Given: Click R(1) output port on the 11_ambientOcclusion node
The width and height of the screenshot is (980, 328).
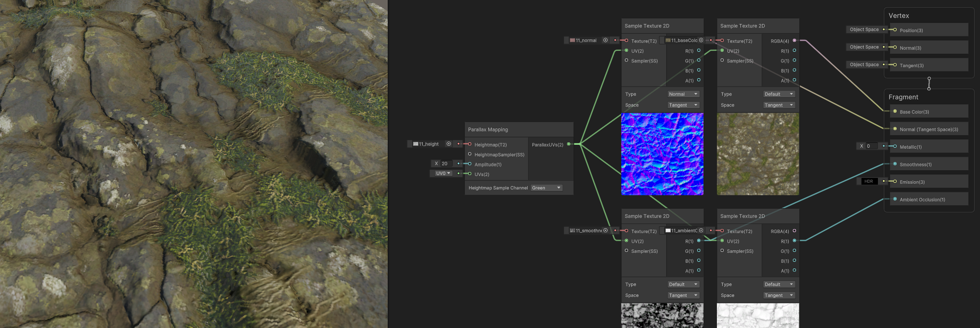Looking at the screenshot, I should 795,241.
